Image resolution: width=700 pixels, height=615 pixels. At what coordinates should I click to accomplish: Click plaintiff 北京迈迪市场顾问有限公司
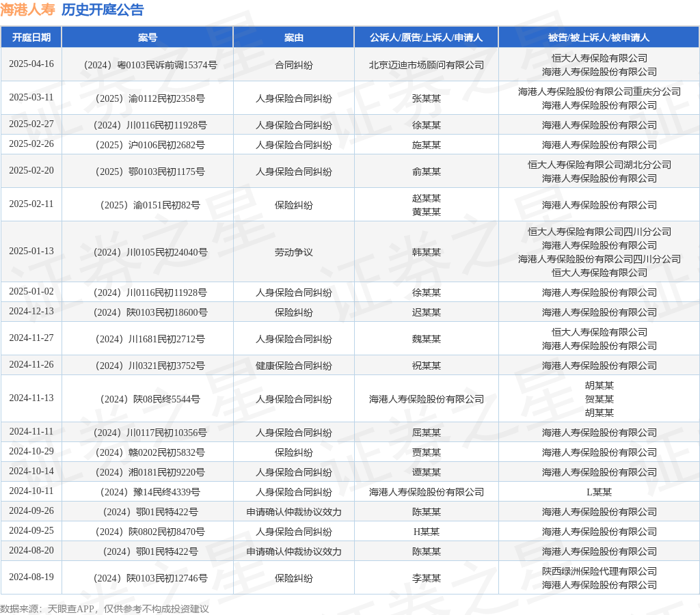[x=427, y=65]
